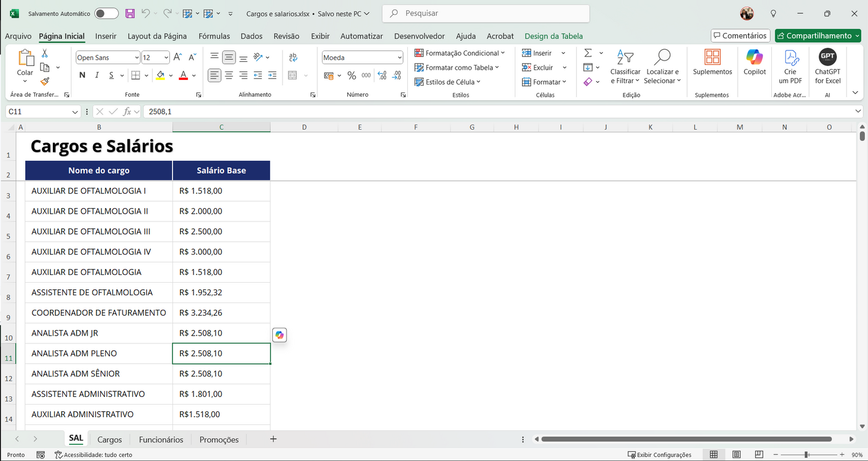Select the Localizar e Selecionar icon
Viewport: 868px width, 461px height.
(662, 66)
